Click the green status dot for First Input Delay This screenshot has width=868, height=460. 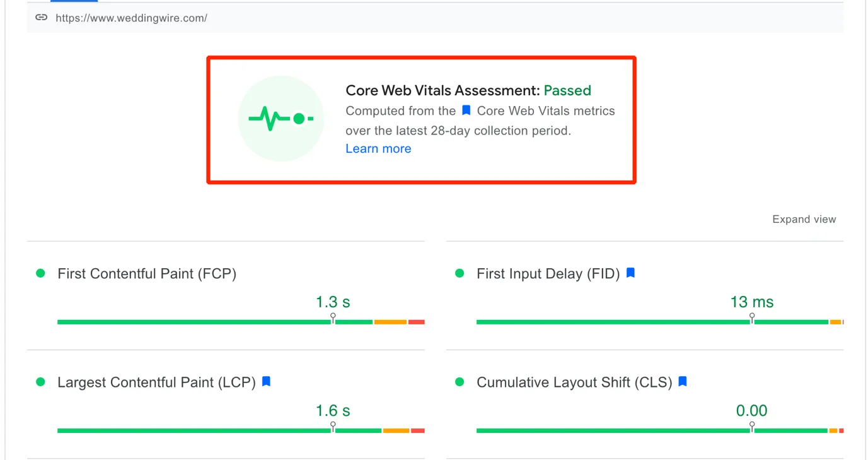460,273
